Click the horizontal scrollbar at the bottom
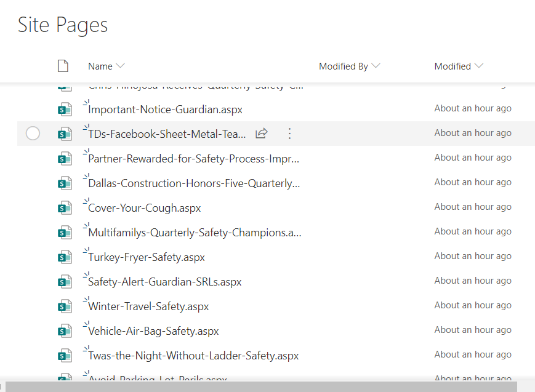 pos(261,387)
